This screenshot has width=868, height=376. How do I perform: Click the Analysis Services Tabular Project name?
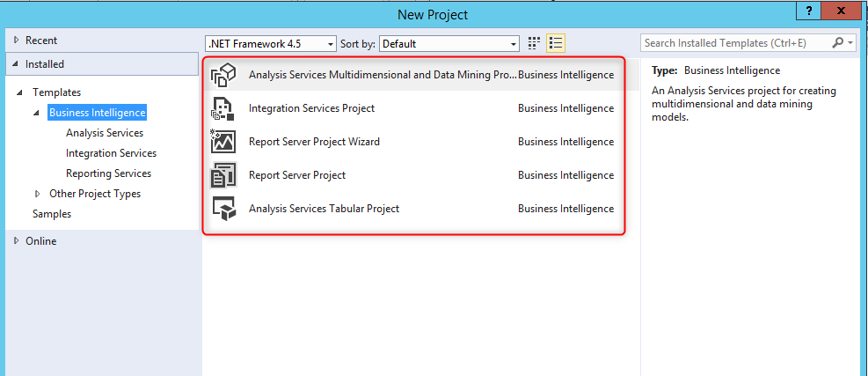click(x=324, y=209)
